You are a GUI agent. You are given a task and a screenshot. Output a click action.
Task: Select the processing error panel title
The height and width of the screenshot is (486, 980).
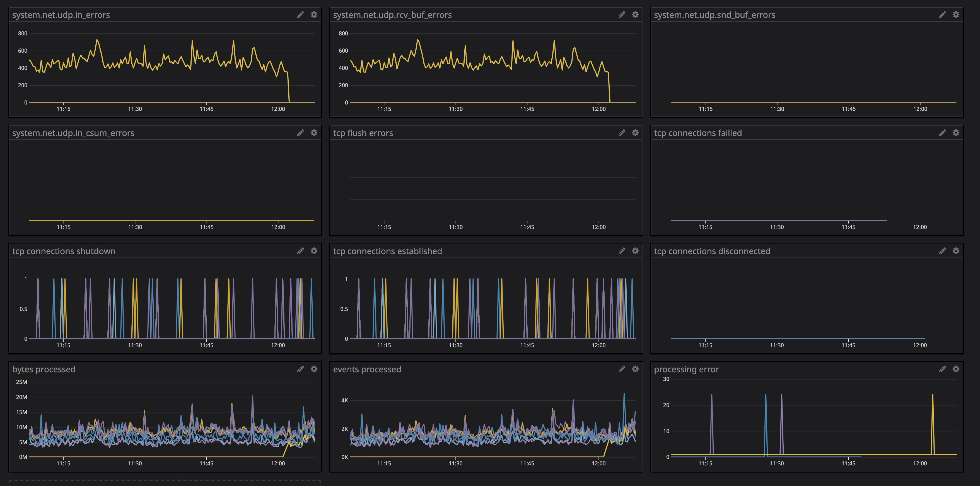[x=686, y=369]
